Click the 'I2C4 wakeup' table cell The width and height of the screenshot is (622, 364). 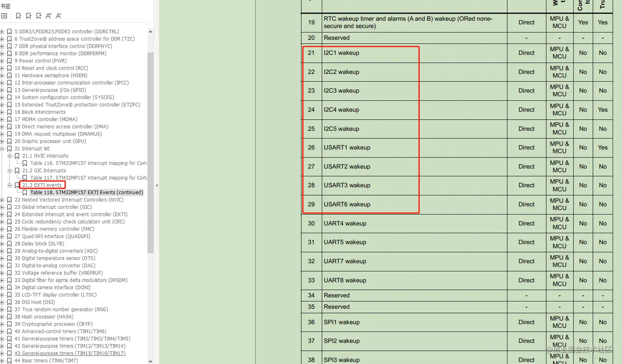click(414, 110)
